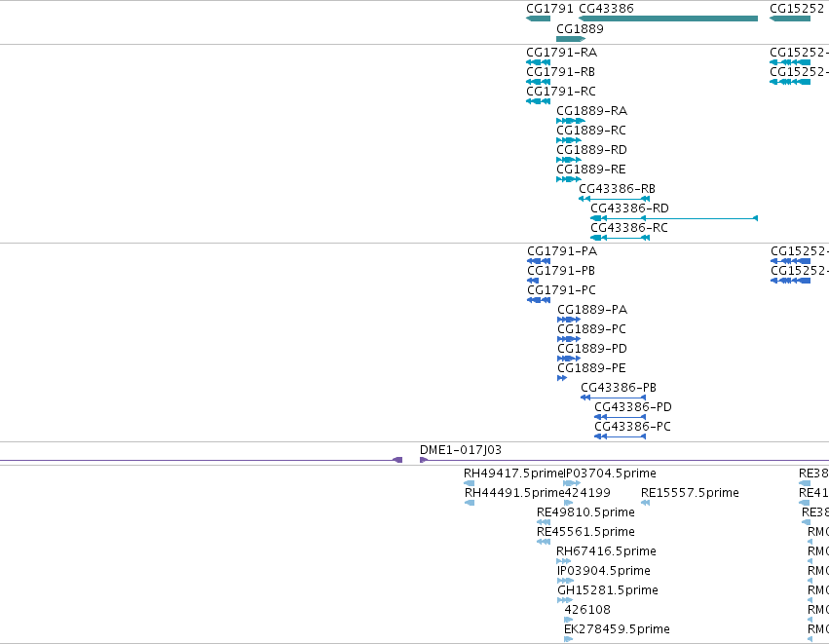Click EST RH44491.5prime label
The image size is (829, 644).
click(514, 493)
